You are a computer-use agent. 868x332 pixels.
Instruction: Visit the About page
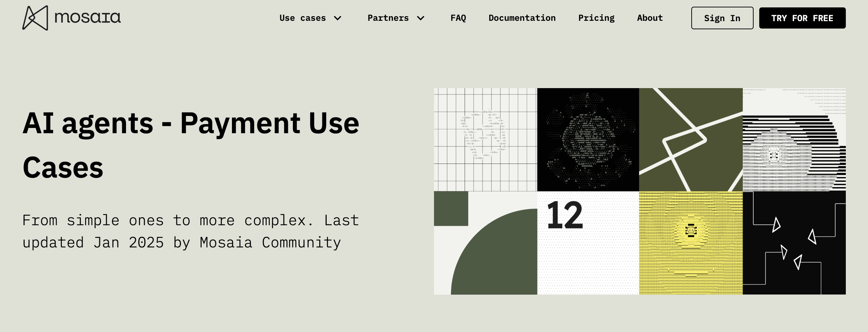tap(650, 18)
